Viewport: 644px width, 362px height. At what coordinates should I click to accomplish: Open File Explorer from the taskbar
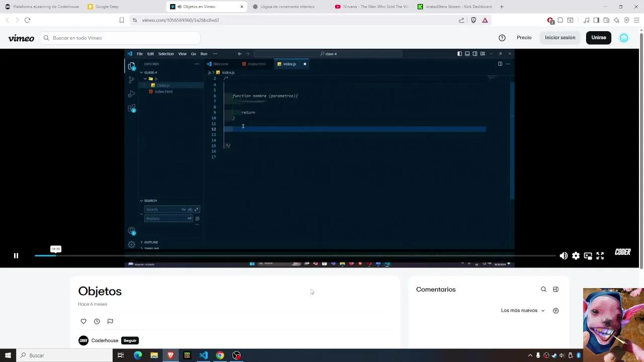tap(154, 355)
